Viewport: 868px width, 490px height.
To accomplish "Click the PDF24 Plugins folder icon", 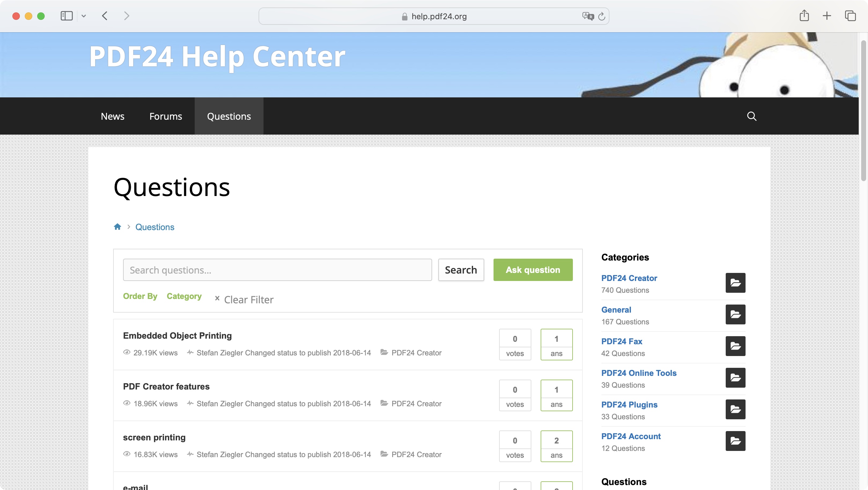I will [x=734, y=409].
